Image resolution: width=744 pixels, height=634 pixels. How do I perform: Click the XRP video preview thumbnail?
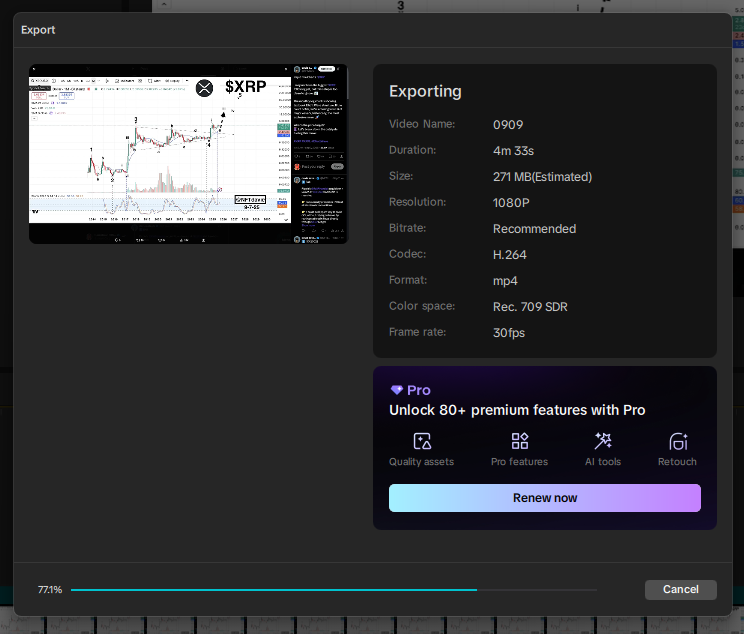pos(188,154)
